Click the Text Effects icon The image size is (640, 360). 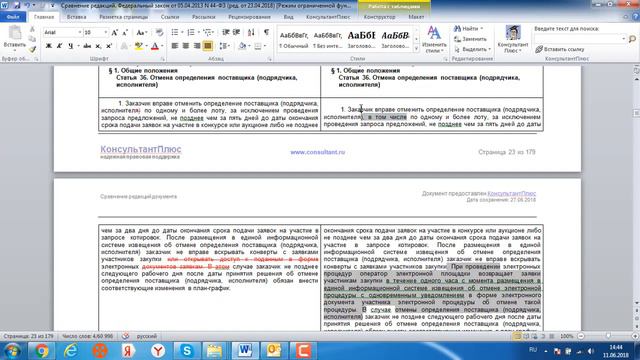[x=124, y=46]
